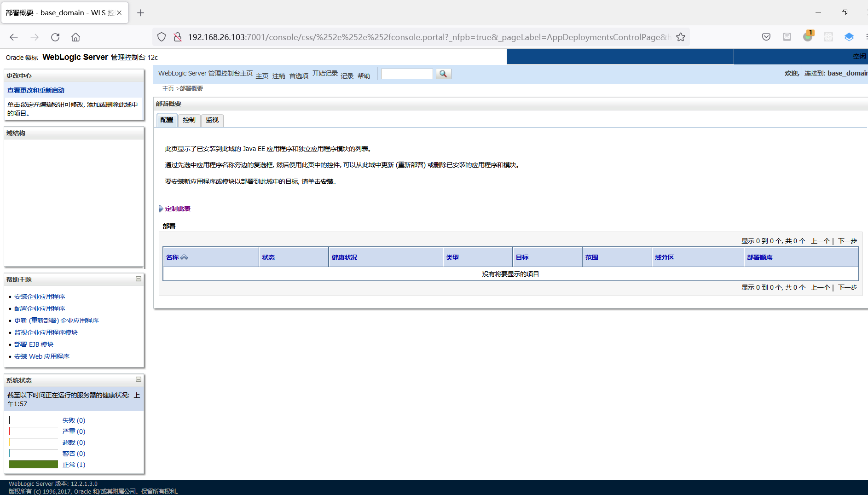Screen dimensions: 868x495
Task: Click 上一个 above the table
Action: coord(820,241)
